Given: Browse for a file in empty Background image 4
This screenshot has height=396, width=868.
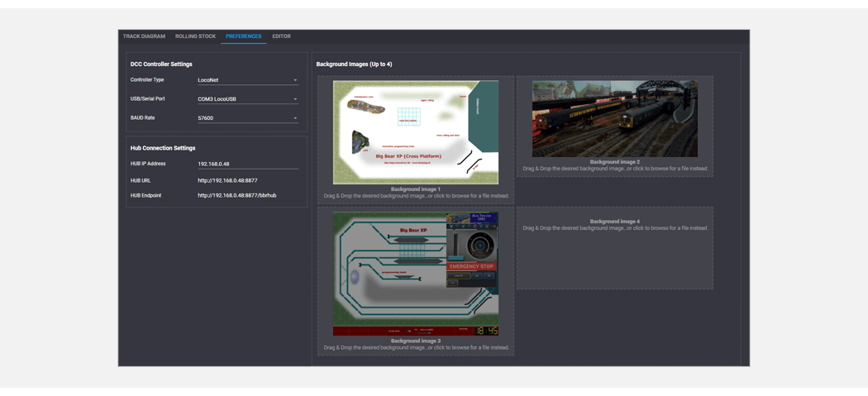Looking at the screenshot, I should (x=614, y=248).
